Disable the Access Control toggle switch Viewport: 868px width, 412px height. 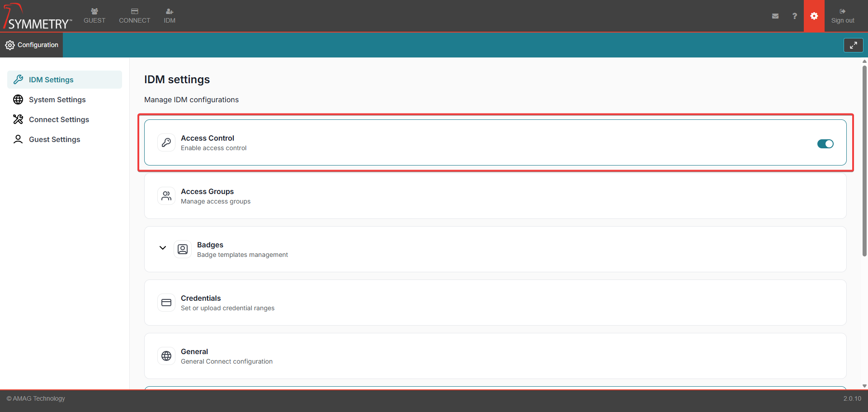coord(825,144)
